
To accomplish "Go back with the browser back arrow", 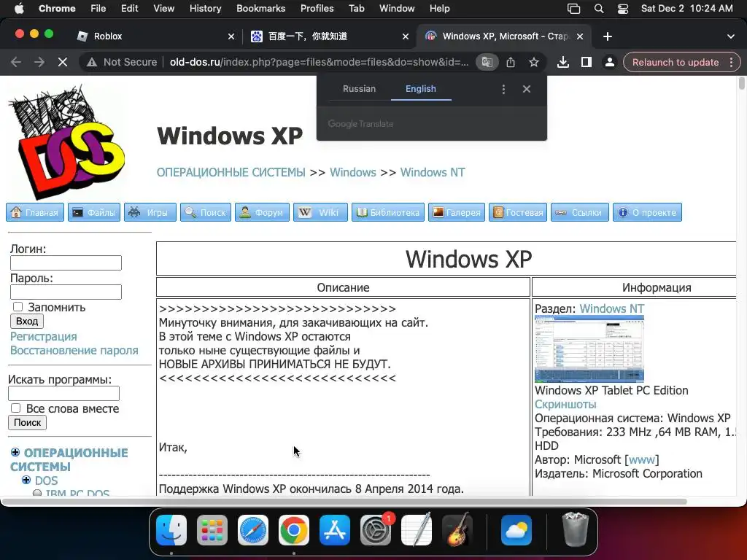I will click(x=16, y=63).
